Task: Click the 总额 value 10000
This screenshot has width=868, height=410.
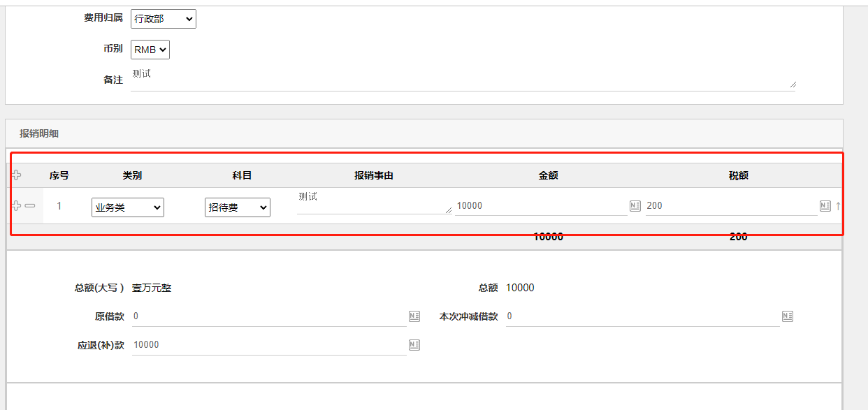Action: [x=520, y=288]
